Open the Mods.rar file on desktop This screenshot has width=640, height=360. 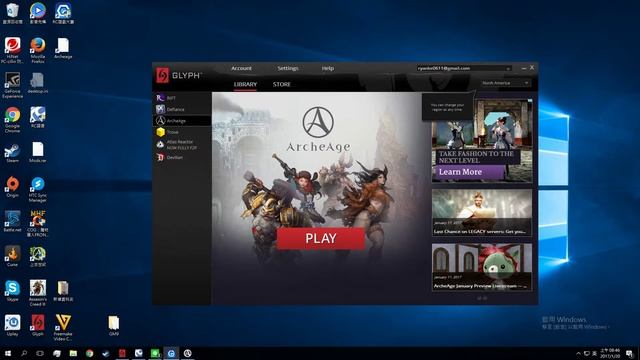[x=38, y=153]
